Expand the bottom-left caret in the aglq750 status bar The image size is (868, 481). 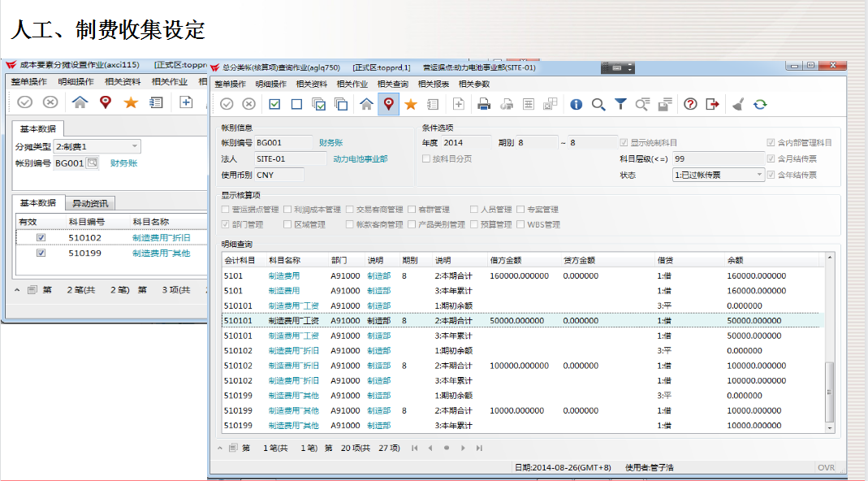tap(219, 448)
